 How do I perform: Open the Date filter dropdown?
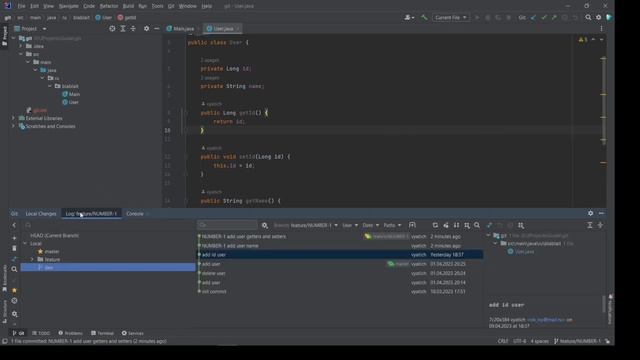(371, 225)
